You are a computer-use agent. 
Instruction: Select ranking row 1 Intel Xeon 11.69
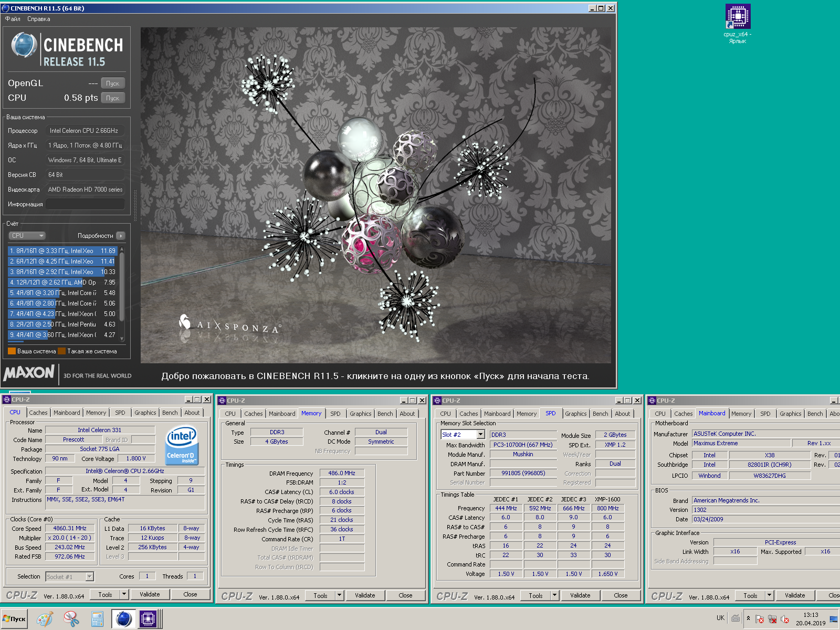(x=63, y=251)
